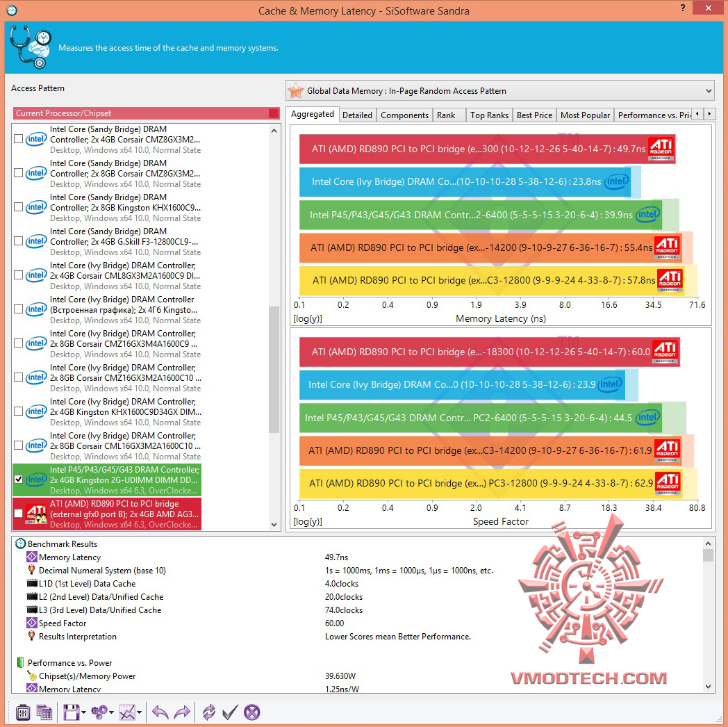Click the Back arrow icon
This screenshot has width=728, height=727.
[x=160, y=712]
